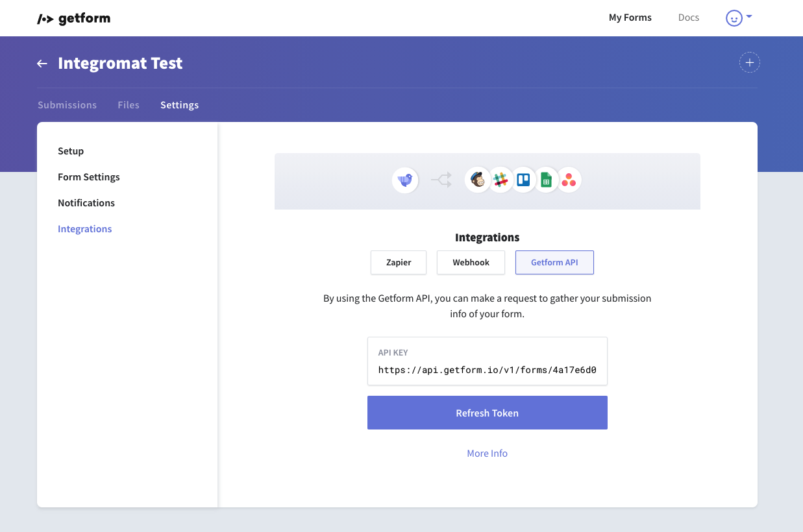The width and height of the screenshot is (803, 532).
Task: Switch to the Submissions tab
Action: tap(68, 105)
